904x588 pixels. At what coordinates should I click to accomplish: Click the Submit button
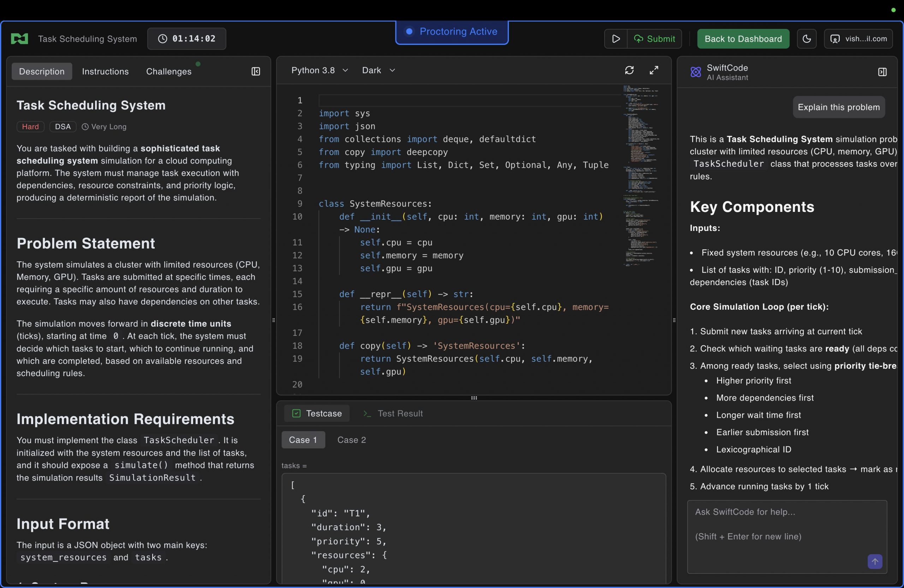(x=654, y=39)
